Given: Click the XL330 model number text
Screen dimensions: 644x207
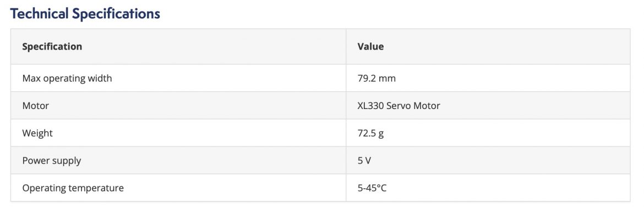Looking at the screenshot, I should 370,106.
